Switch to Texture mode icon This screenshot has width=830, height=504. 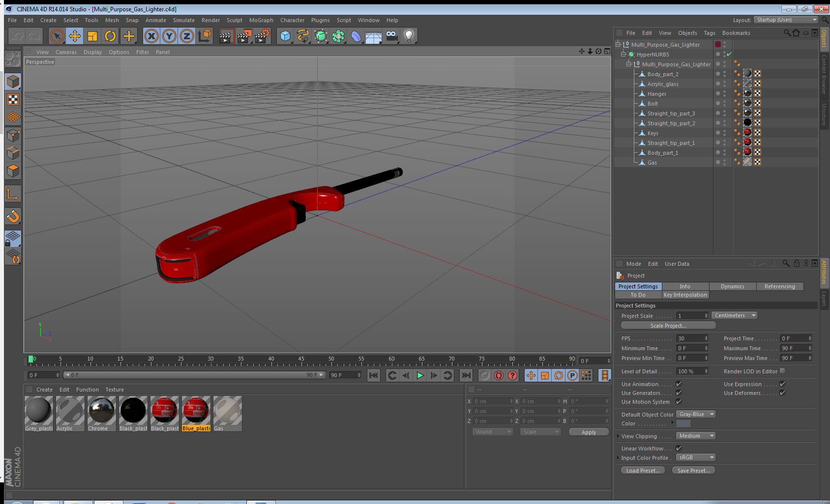13,100
